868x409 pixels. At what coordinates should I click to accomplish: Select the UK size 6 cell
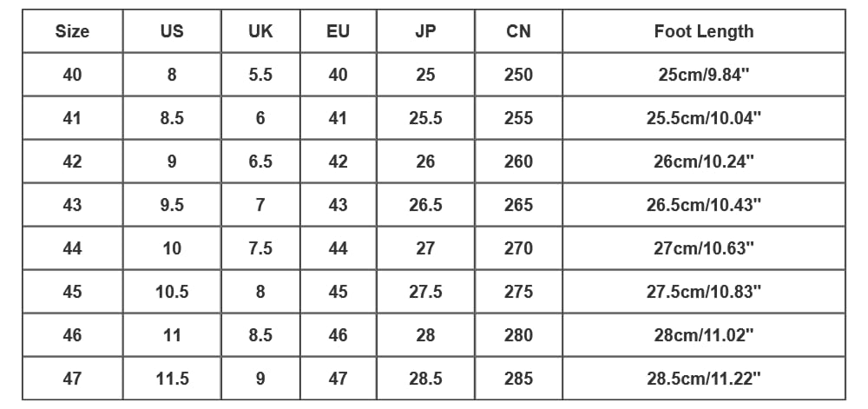tap(260, 118)
